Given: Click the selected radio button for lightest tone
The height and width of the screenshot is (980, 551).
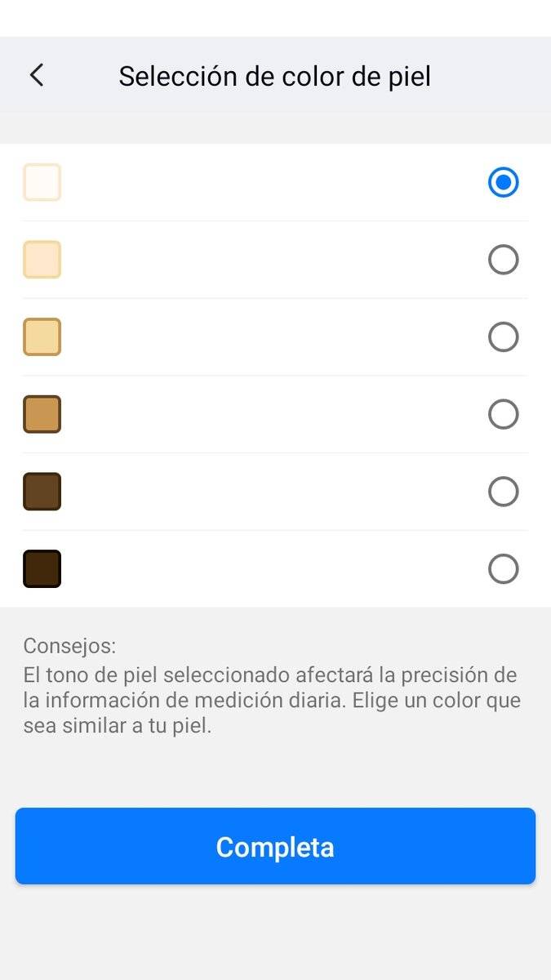Looking at the screenshot, I should [503, 182].
